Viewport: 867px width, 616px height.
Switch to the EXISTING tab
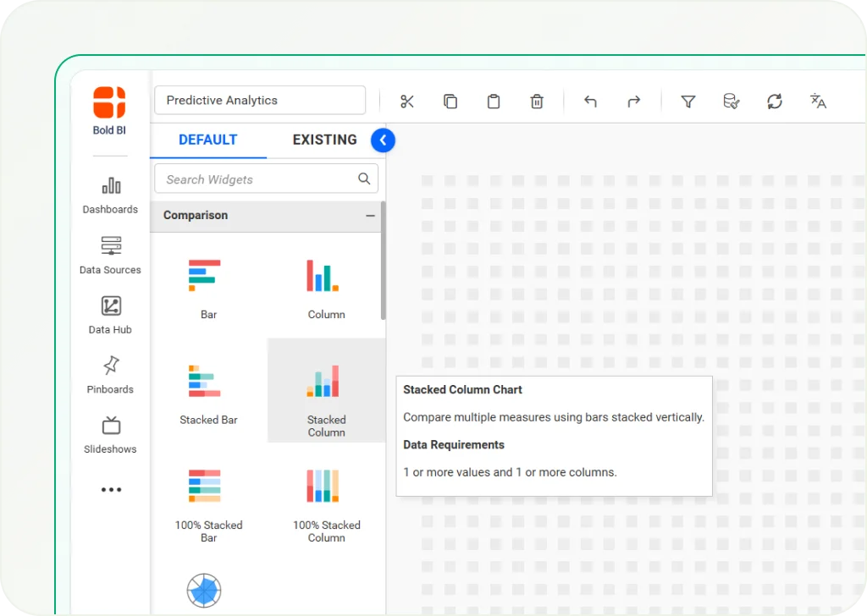pyautogui.click(x=324, y=140)
